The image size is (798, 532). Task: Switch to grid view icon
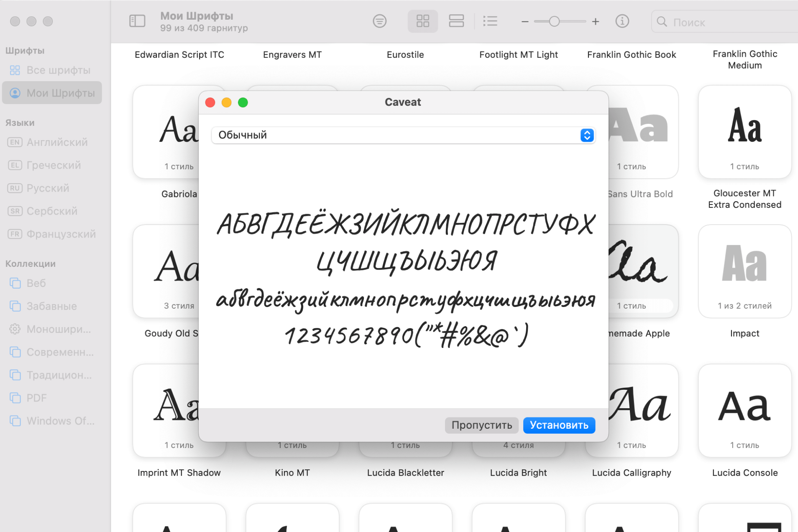coord(422,21)
